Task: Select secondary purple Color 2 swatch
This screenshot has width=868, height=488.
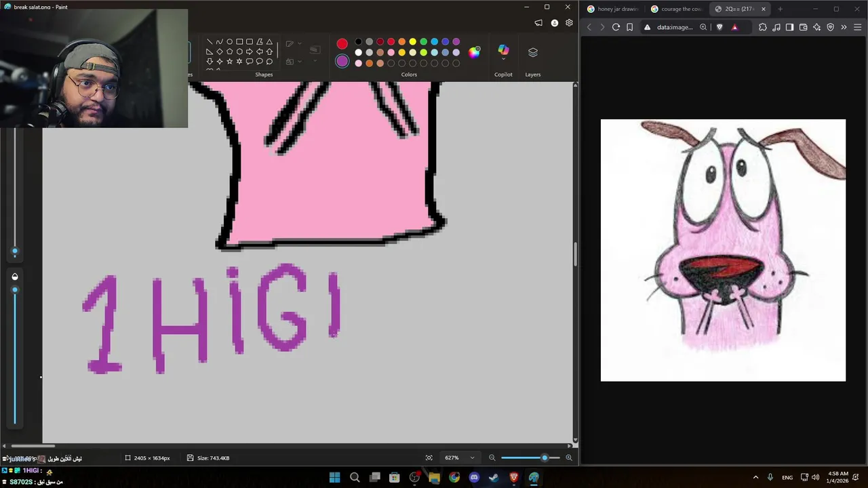Action: [x=342, y=61]
